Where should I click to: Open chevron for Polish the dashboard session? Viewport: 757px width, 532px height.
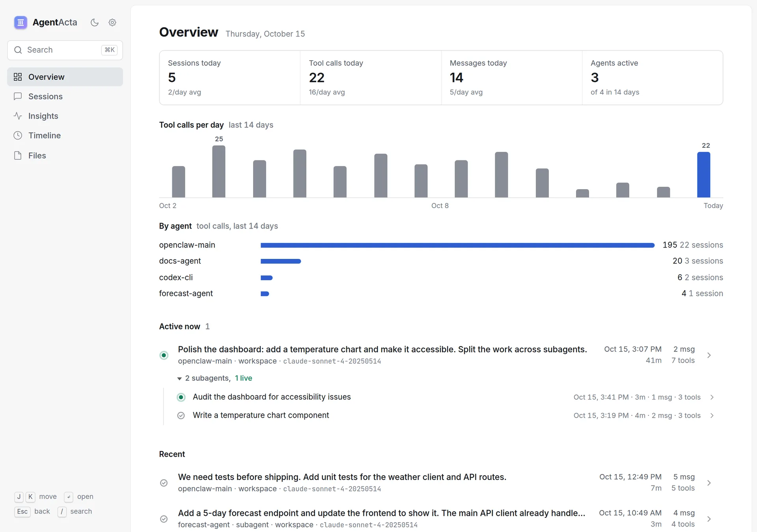(709, 355)
